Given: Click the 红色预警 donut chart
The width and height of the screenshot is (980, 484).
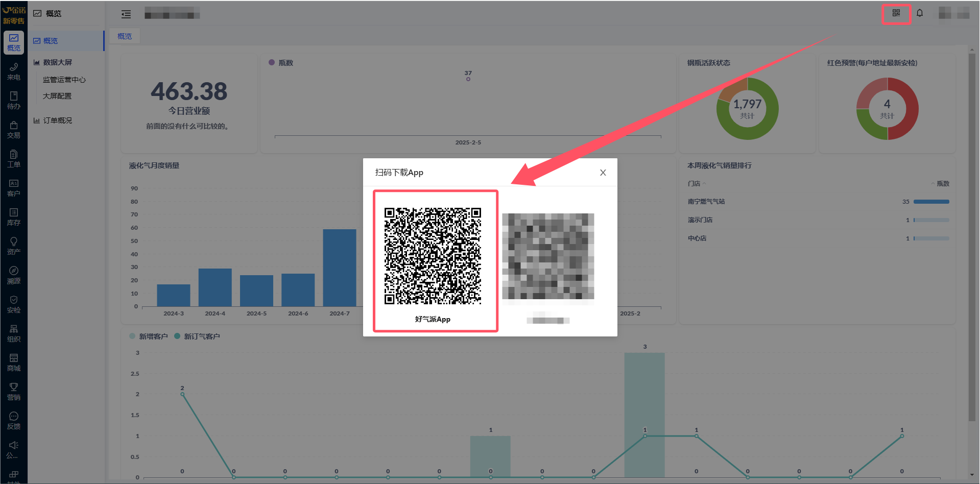Looking at the screenshot, I should pyautogui.click(x=887, y=109).
